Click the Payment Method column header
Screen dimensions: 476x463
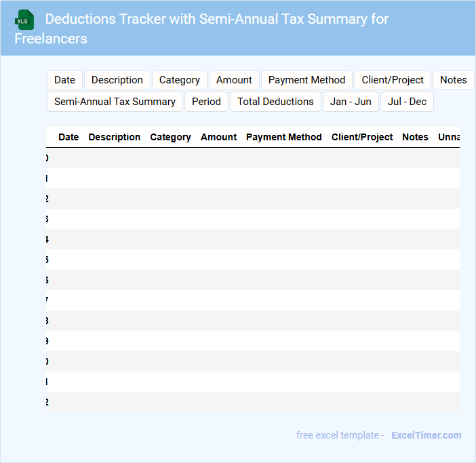283,137
